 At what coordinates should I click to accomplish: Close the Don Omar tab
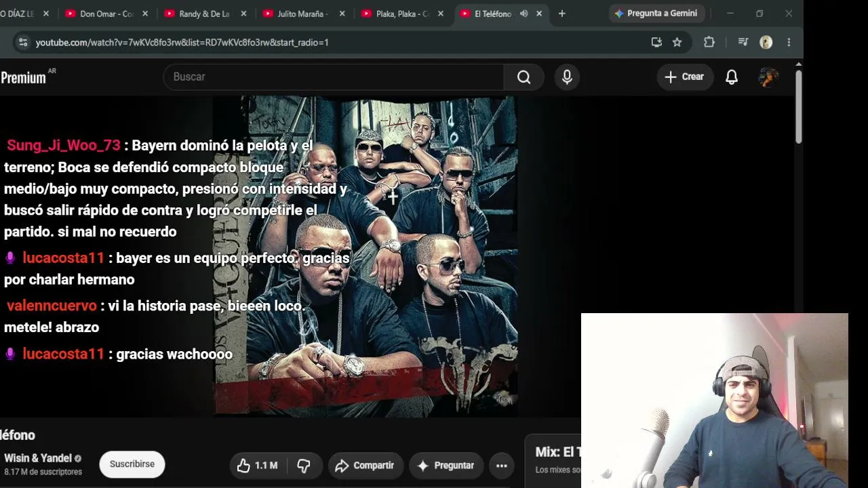click(145, 14)
